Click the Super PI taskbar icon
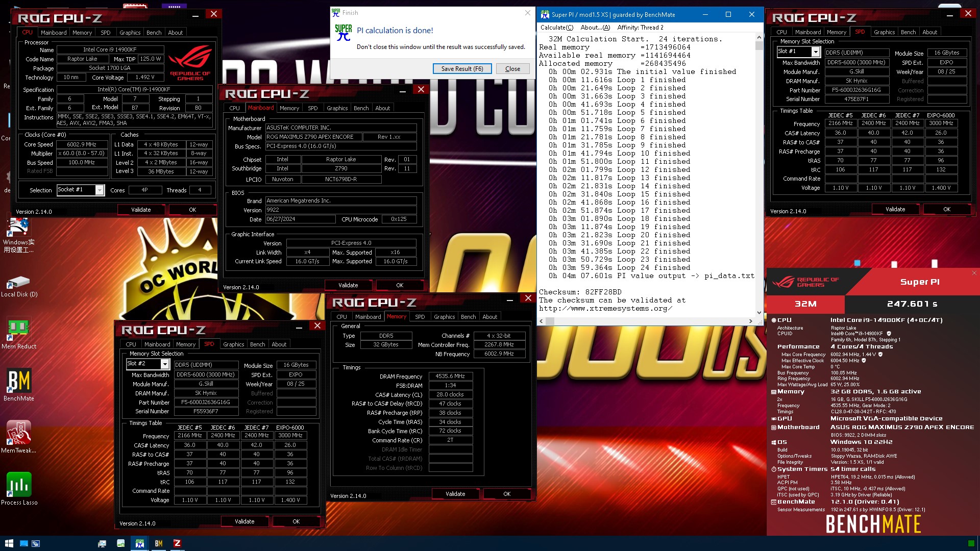Screen dimensions: 980x551 [139, 543]
